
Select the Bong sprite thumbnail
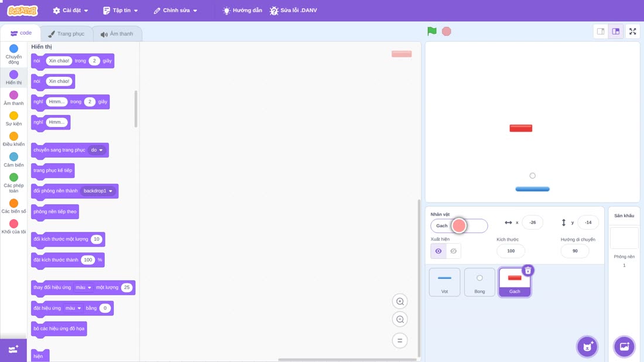479,282
